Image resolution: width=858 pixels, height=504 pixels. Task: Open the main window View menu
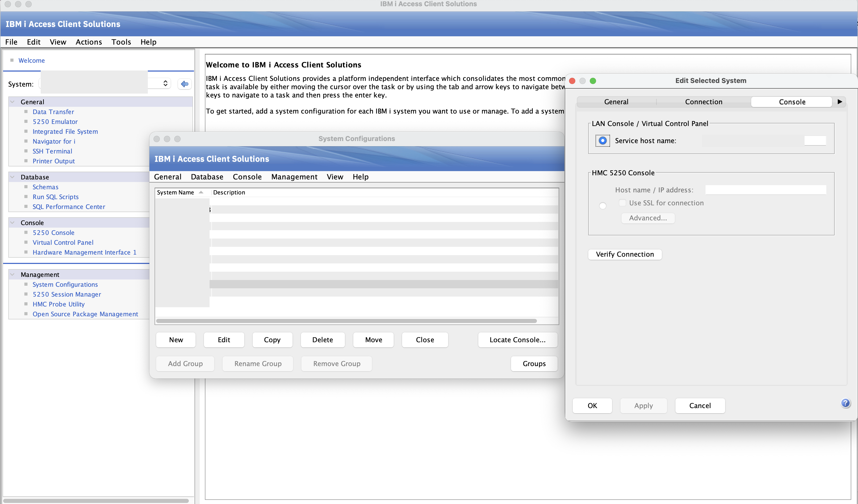(x=58, y=42)
